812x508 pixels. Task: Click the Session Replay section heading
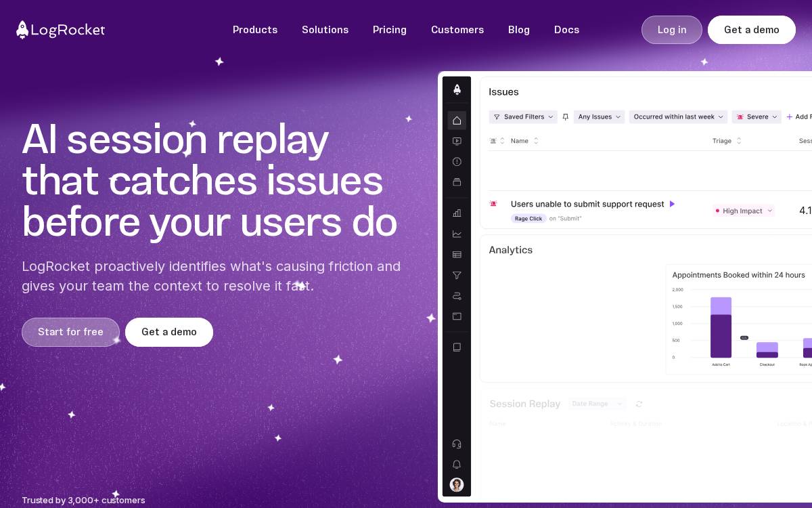tap(525, 404)
